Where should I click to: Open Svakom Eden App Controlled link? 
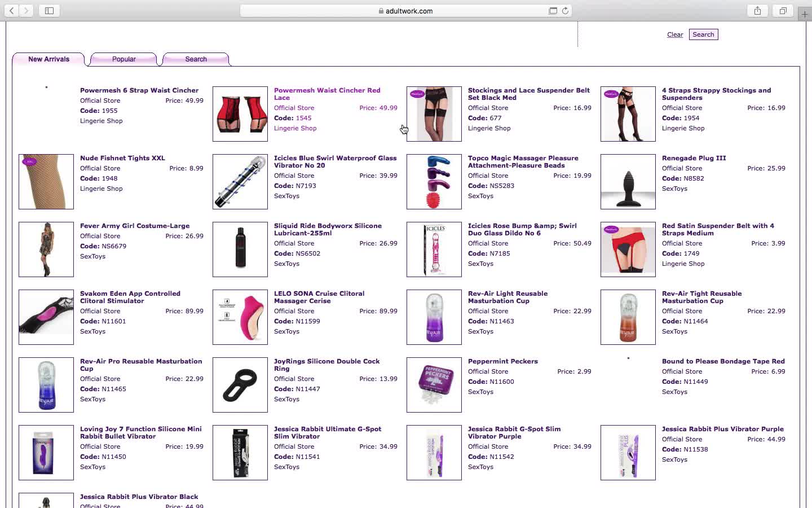(x=130, y=297)
